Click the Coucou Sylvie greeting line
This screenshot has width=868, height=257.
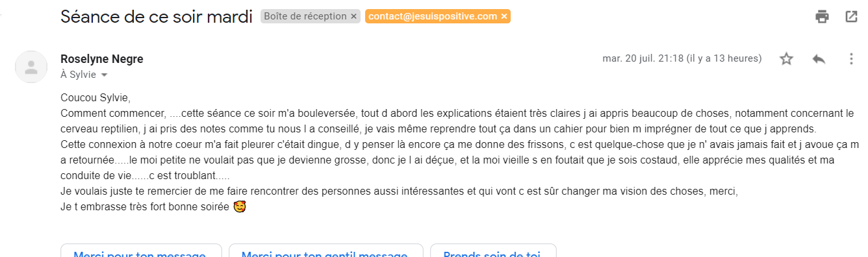pos(96,99)
